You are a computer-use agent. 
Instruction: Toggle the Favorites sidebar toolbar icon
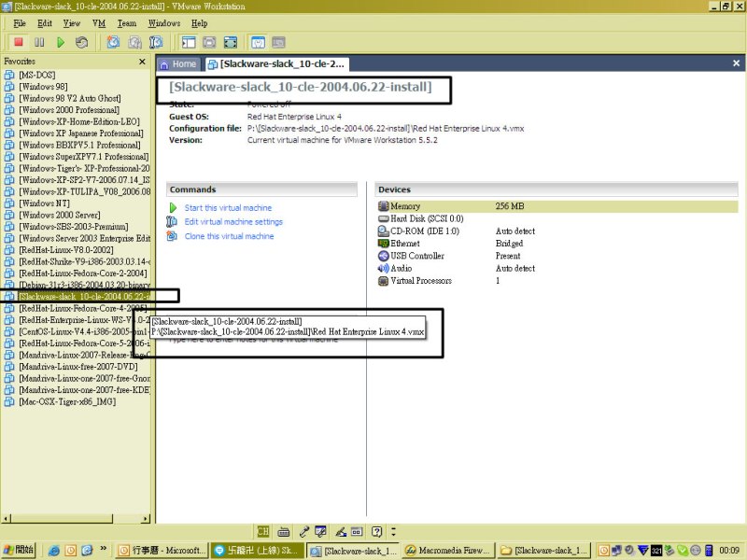[x=189, y=42]
